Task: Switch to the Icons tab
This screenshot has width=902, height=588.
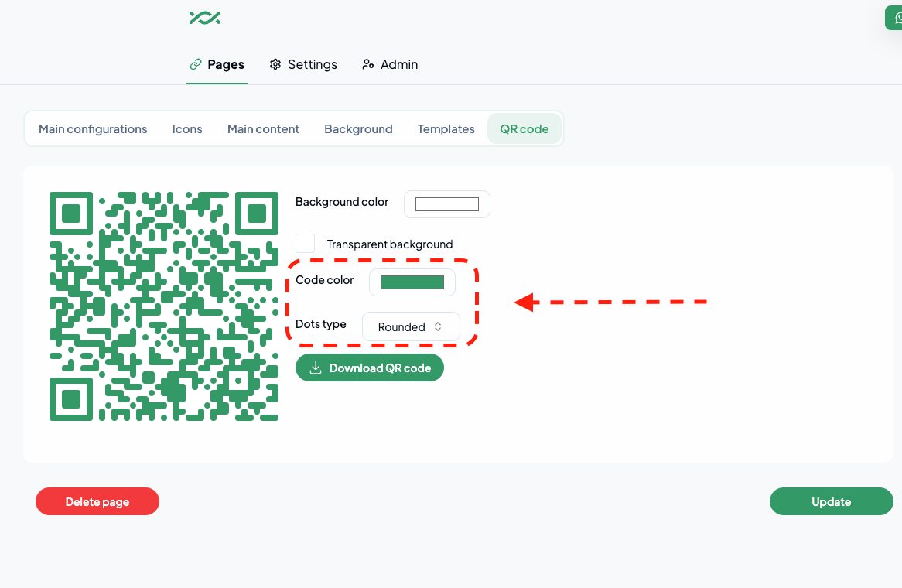Action: click(187, 129)
